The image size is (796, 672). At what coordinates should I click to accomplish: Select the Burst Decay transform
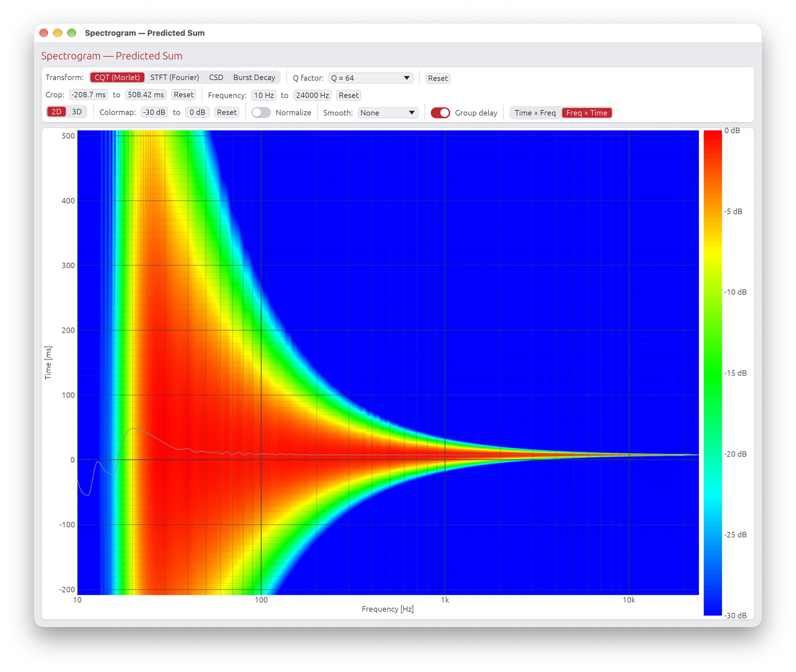pyautogui.click(x=254, y=78)
